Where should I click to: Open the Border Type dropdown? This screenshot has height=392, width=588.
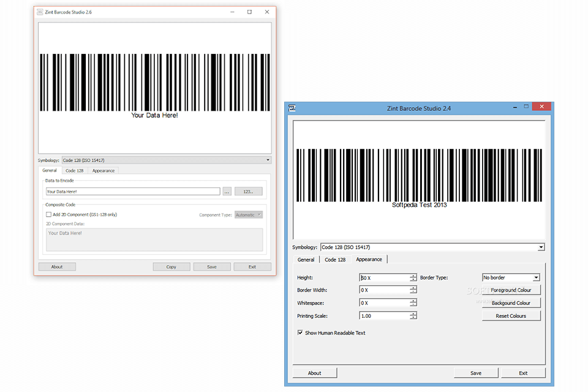coord(511,277)
